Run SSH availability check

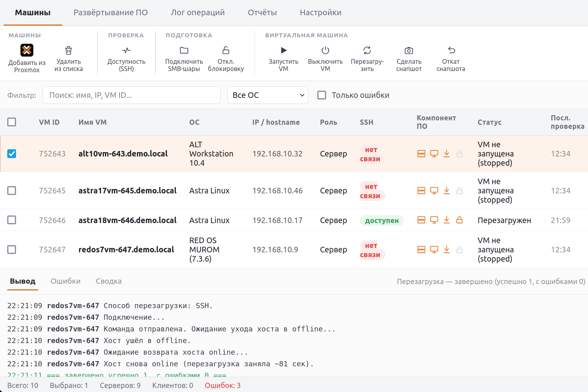[x=126, y=50]
